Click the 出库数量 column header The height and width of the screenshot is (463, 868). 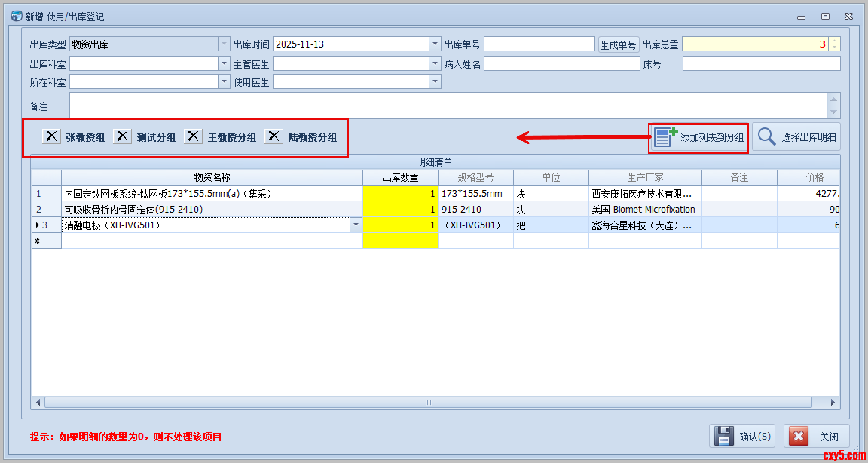(x=400, y=177)
